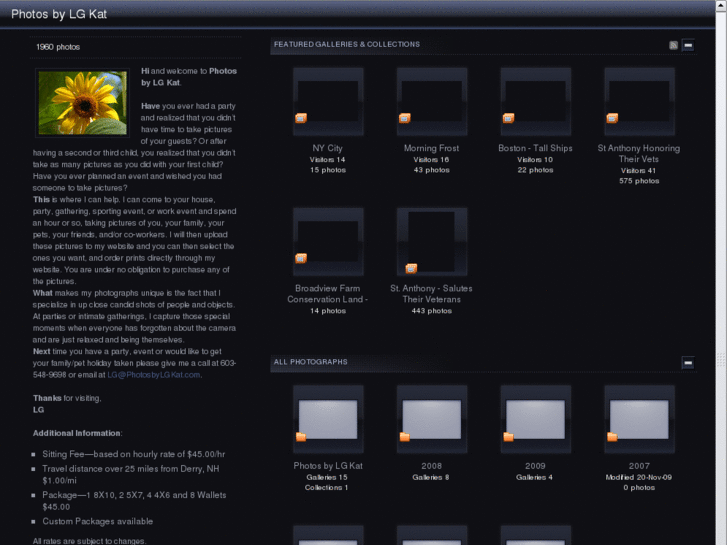
Task: Follow the St Anthony Honoring Their Vets link
Action: (x=639, y=154)
